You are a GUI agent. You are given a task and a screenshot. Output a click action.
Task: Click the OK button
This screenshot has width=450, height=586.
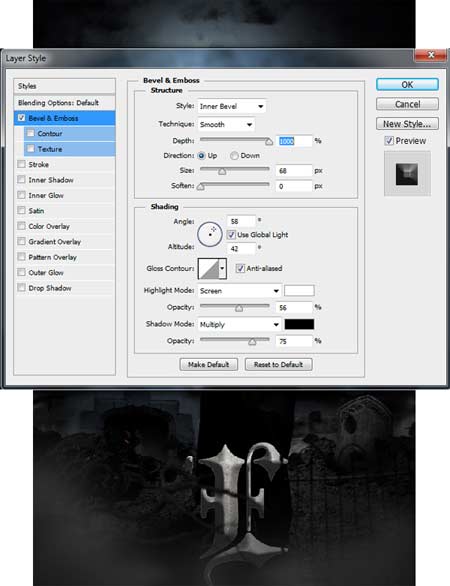(x=407, y=84)
